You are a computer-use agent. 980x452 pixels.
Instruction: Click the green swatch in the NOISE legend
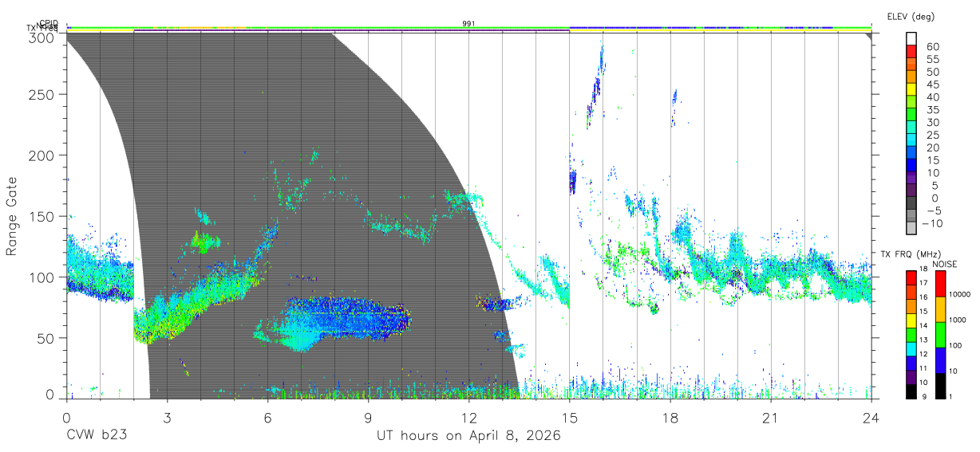pos(940,334)
